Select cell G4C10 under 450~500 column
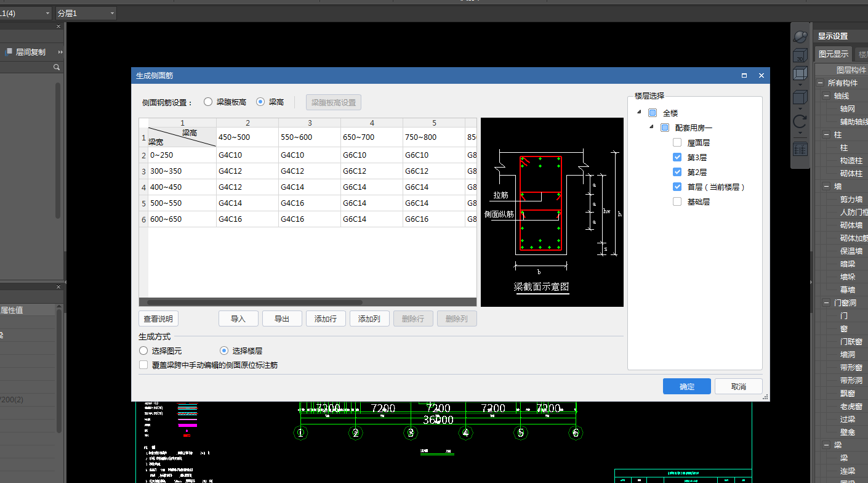Screen dimensions: 868x483 coord(247,155)
